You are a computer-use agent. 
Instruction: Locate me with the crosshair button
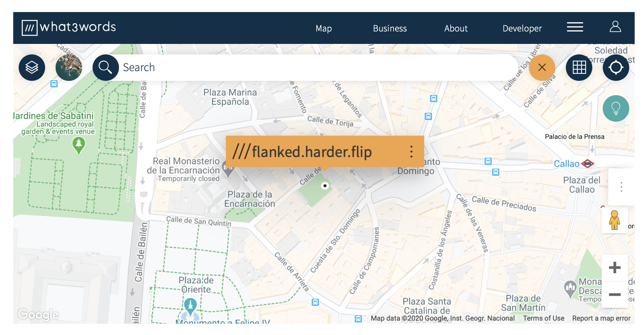click(616, 68)
